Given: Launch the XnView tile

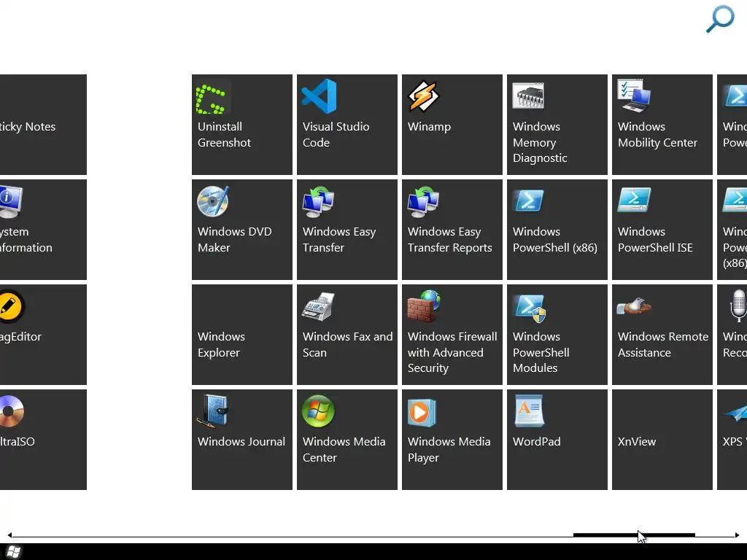Looking at the screenshot, I should (662, 440).
